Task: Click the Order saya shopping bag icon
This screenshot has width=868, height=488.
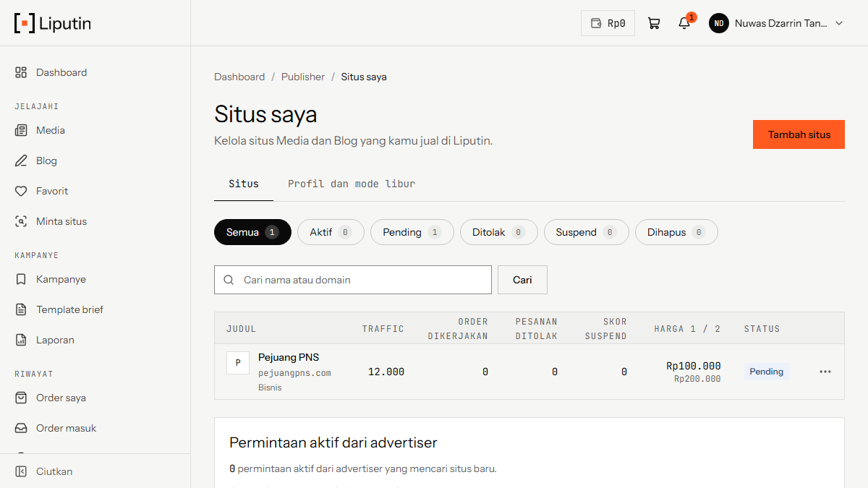Action: [21, 398]
